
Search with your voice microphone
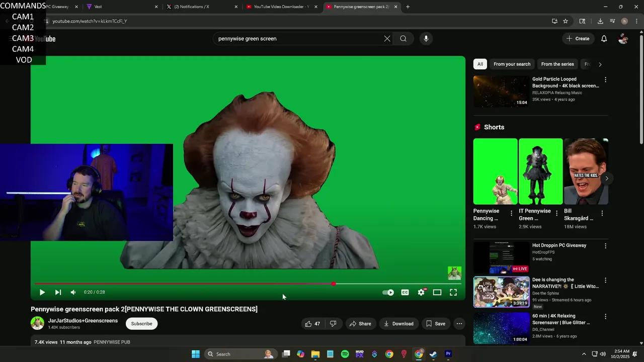(426, 39)
